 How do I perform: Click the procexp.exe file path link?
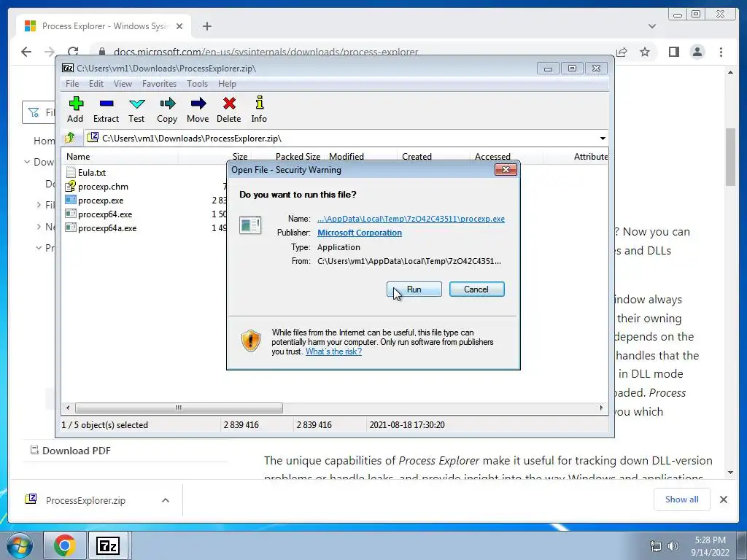(x=411, y=219)
